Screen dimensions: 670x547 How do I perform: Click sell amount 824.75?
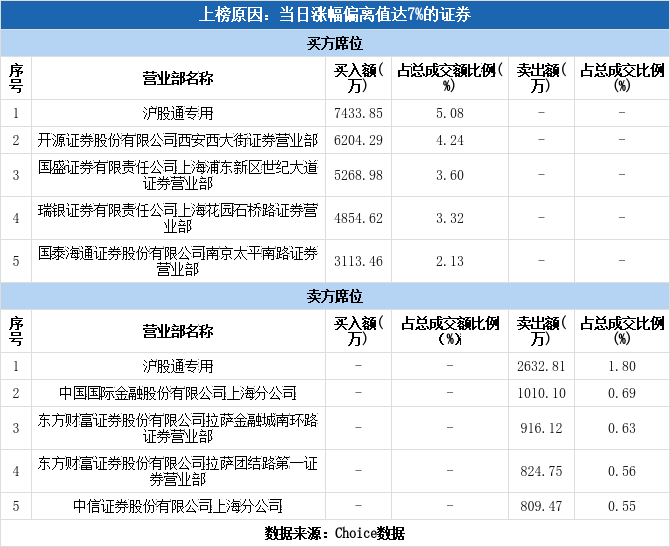coord(541,471)
